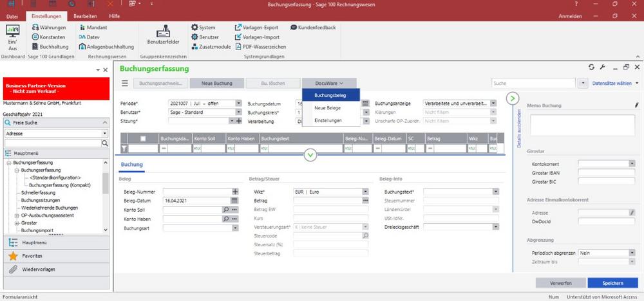Viewport: 644px width, 301px height.
Task: Open System settings gear
Action: [x=203, y=28]
